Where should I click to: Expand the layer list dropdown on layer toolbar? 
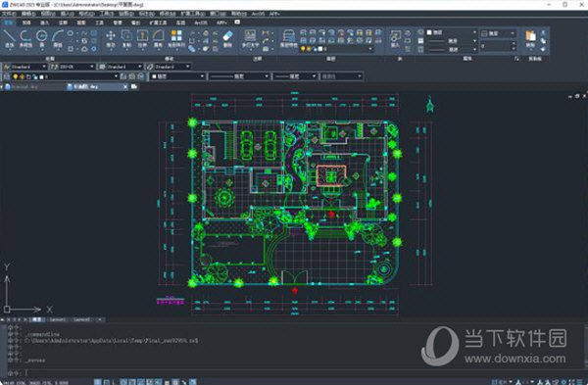[116, 76]
